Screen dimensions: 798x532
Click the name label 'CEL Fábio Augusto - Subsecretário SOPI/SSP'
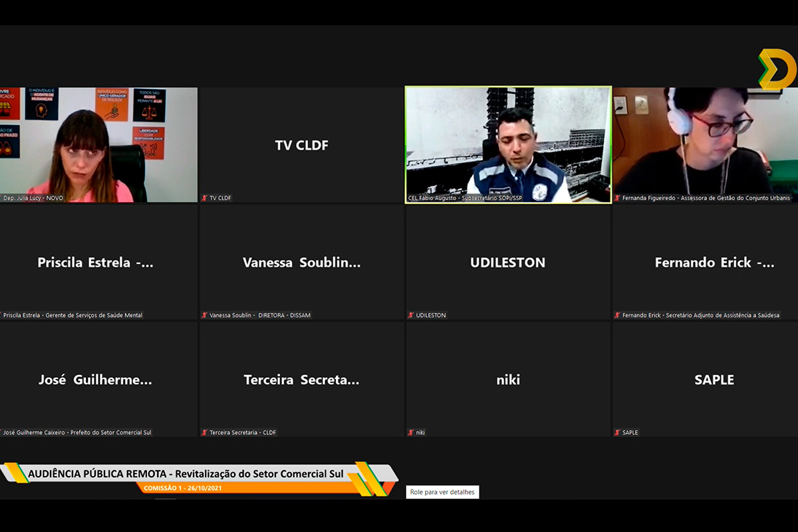(x=464, y=198)
